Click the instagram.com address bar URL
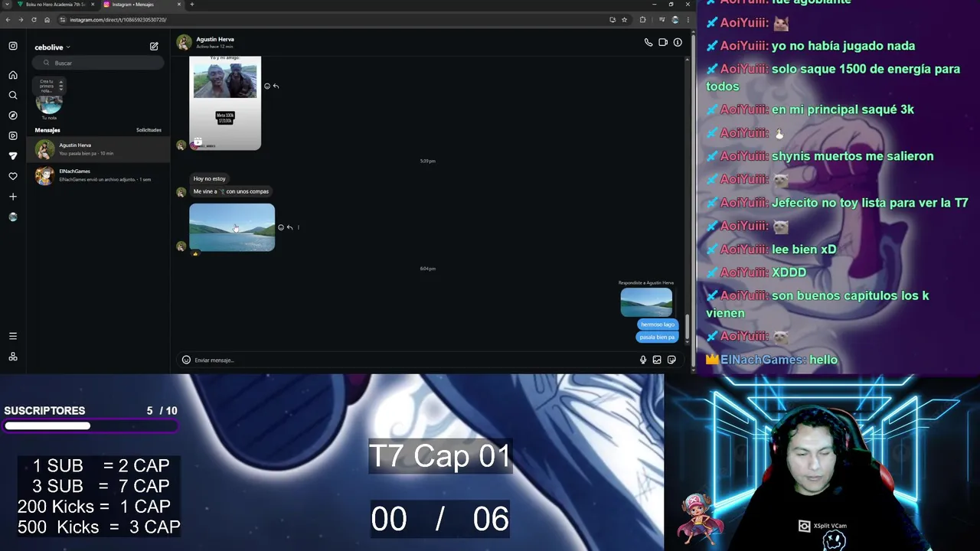980x551 pixels. click(x=118, y=19)
